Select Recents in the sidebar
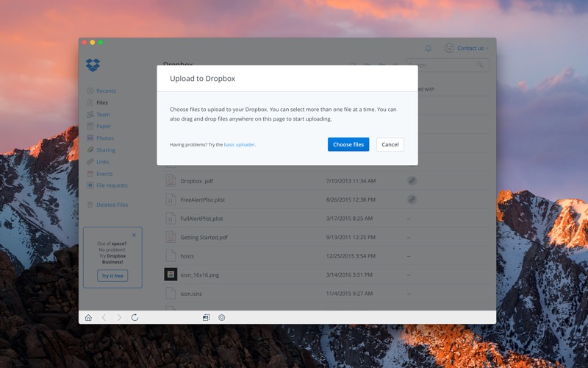The width and height of the screenshot is (588, 368). [x=105, y=91]
